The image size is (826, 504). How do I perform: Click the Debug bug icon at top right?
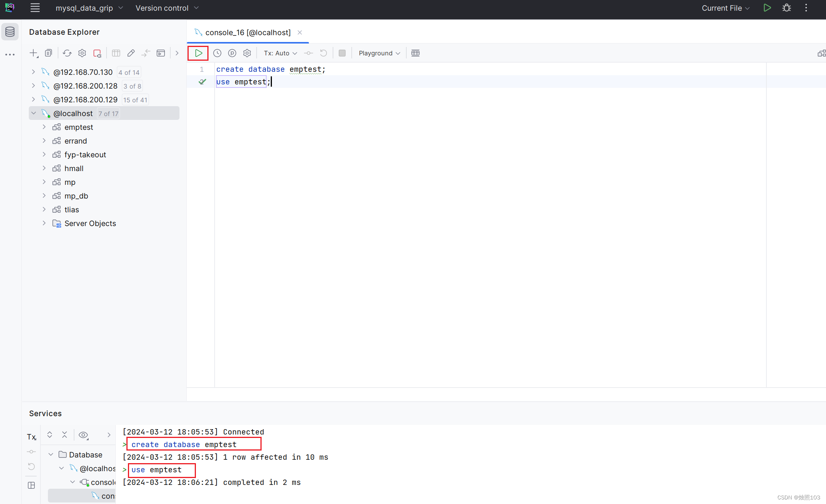[x=787, y=8]
